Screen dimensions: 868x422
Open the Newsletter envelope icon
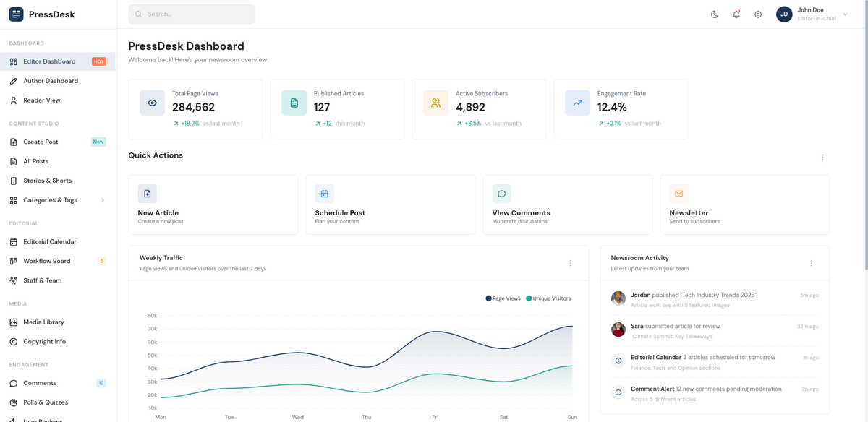click(678, 193)
